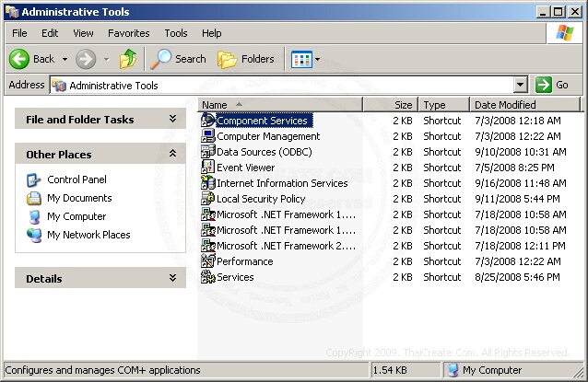The height and width of the screenshot is (382, 588).
Task: Toggle the Folders pane button
Action: tap(246, 59)
